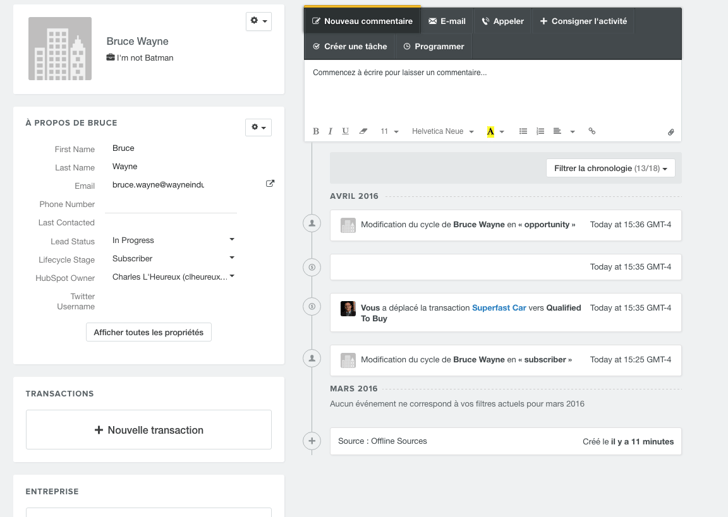Viewport: 728px width, 517px height.
Task: Open Créer une tâche tab
Action: pos(350,46)
